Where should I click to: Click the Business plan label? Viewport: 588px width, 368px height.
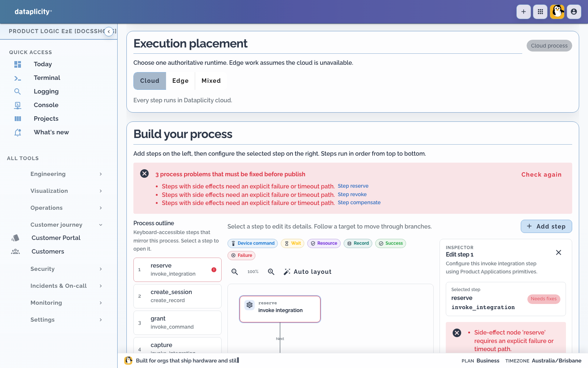tap(488, 361)
